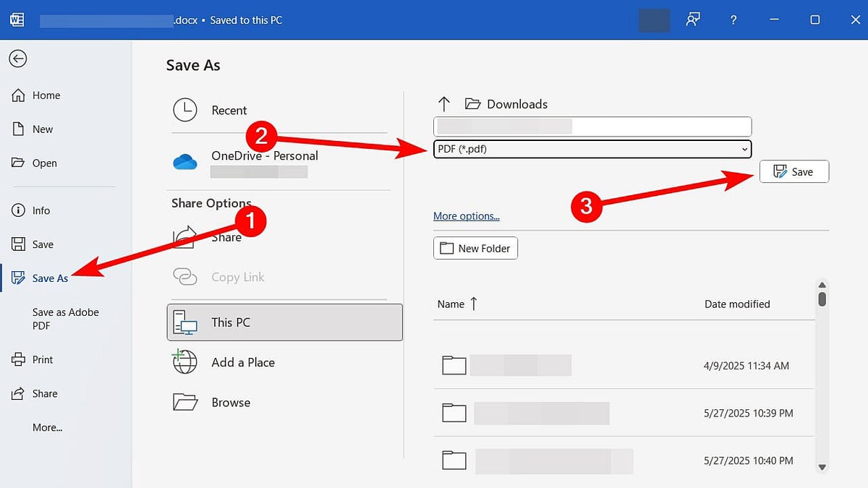
Task: Open the Downloads folder
Action: [x=506, y=103]
